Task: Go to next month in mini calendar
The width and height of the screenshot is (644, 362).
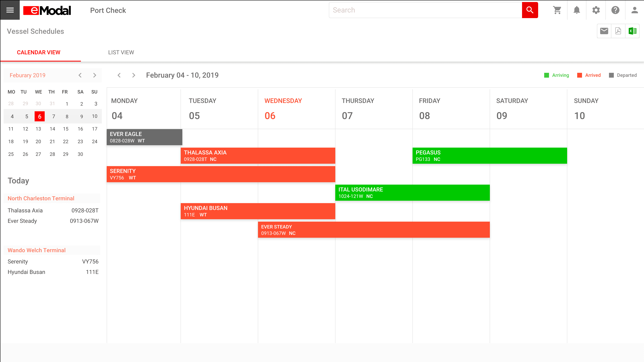Action: (x=95, y=75)
